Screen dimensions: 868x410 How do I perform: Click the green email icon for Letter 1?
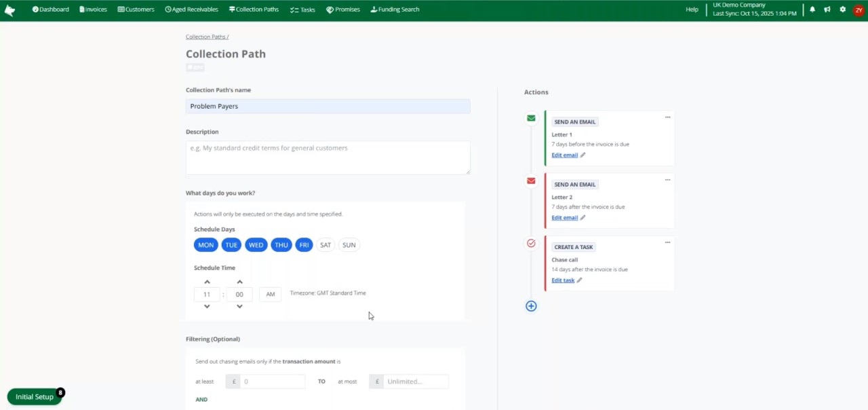point(531,117)
